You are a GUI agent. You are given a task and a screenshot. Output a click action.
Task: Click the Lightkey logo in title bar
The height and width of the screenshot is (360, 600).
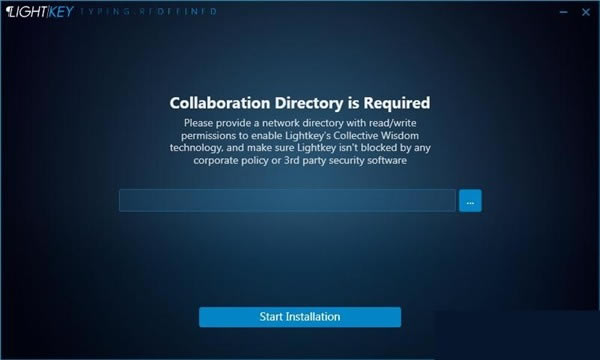click(x=40, y=11)
